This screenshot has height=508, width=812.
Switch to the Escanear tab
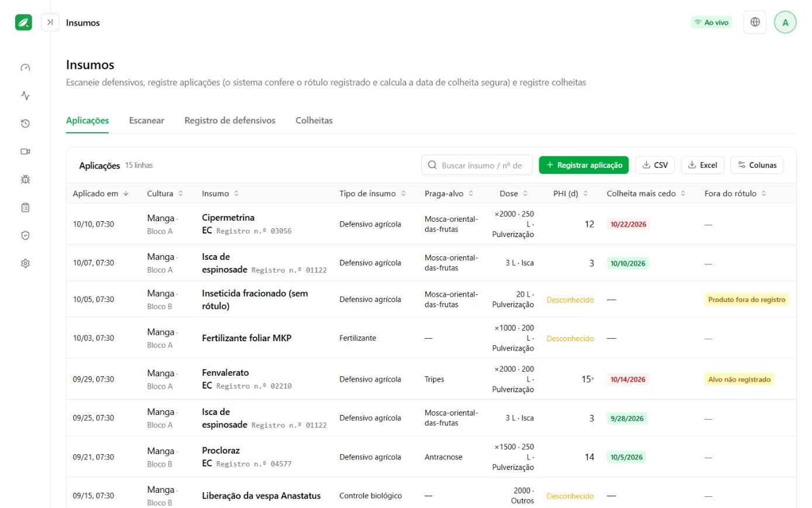(147, 120)
